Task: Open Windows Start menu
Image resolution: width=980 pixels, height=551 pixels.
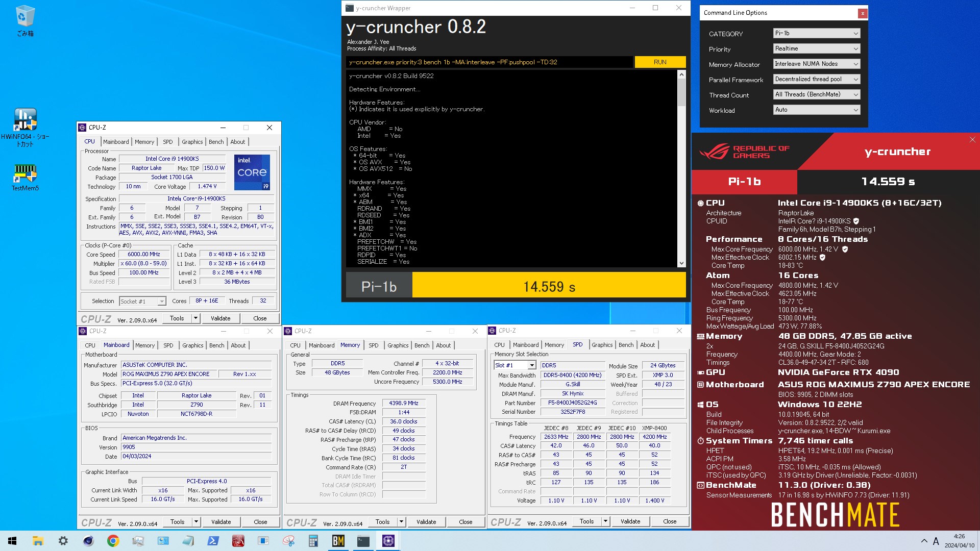Action: (x=12, y=541)
